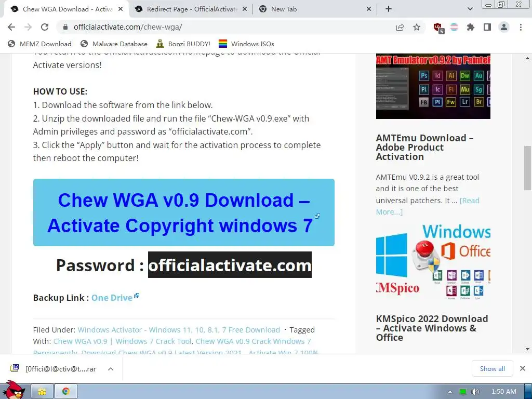Expand the download item options chevron
Screen dimensions: 532x399
coord(111,369)
